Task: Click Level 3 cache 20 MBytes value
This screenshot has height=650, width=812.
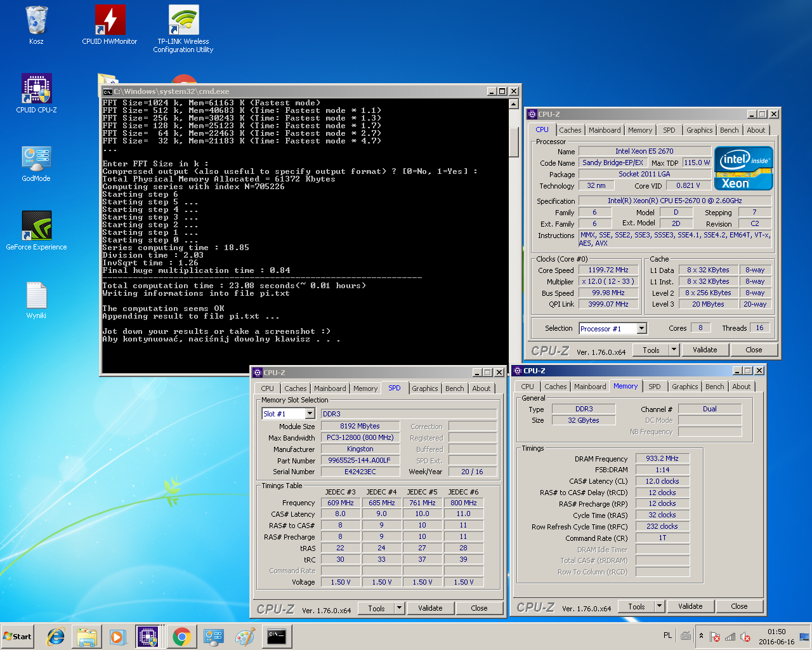Action: 708,304
